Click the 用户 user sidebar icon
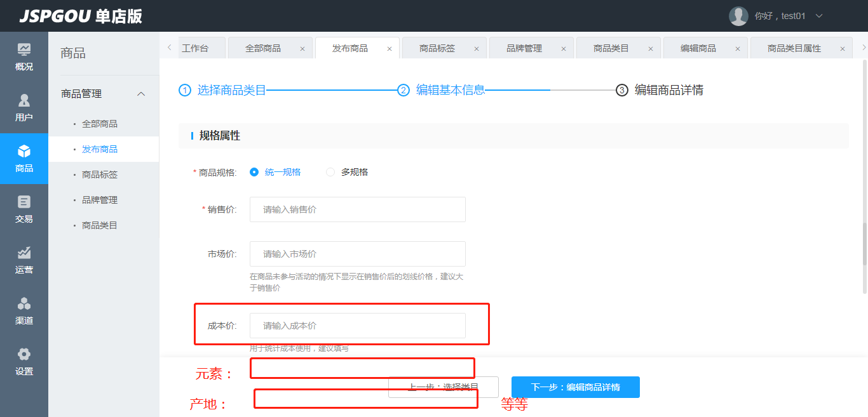868x417 pixels. pos(24,101)
